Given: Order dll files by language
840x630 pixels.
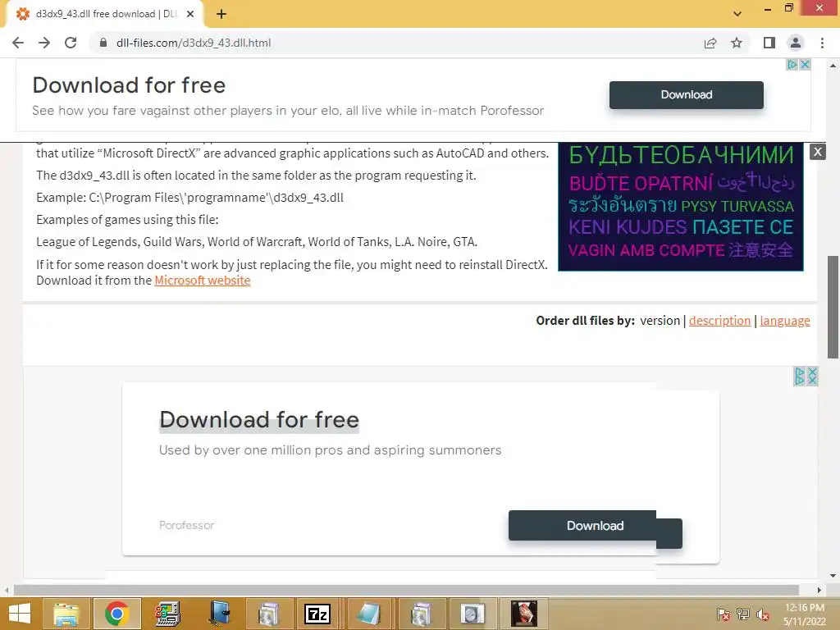Looking at the screenshot, I should 785,321.
